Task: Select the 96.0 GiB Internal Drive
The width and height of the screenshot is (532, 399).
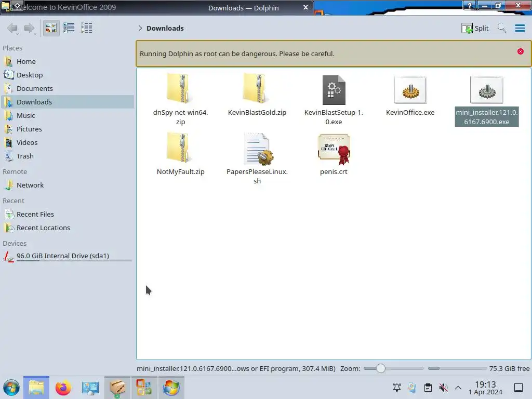Action: (67, 257)
